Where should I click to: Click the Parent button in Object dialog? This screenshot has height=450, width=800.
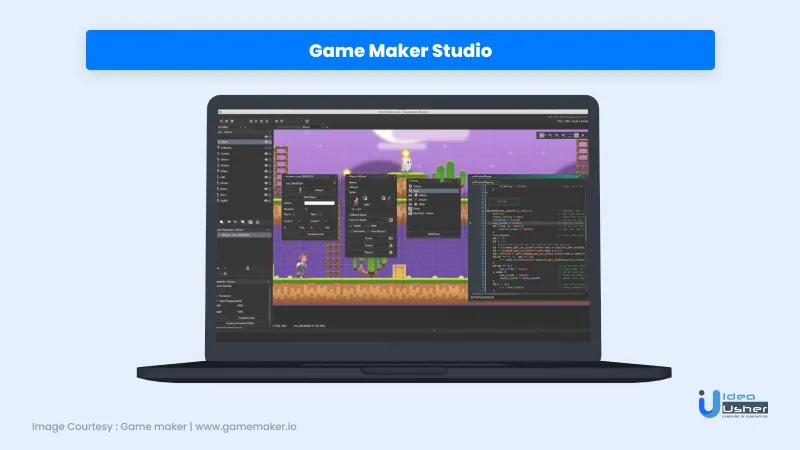(x=369, y=245)
